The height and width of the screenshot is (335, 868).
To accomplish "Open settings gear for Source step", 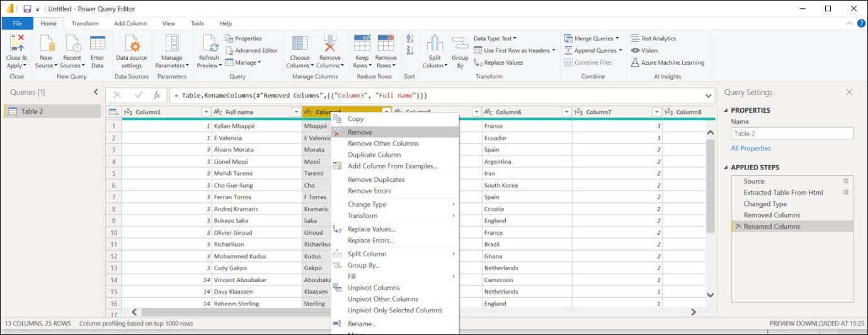I will pyautogui.click(x=846, y=181).
